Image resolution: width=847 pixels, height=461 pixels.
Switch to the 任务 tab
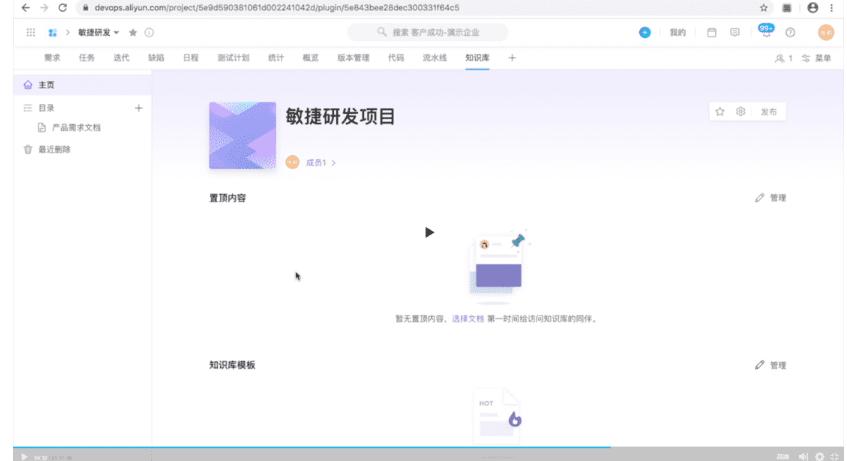tap(86, 58)
